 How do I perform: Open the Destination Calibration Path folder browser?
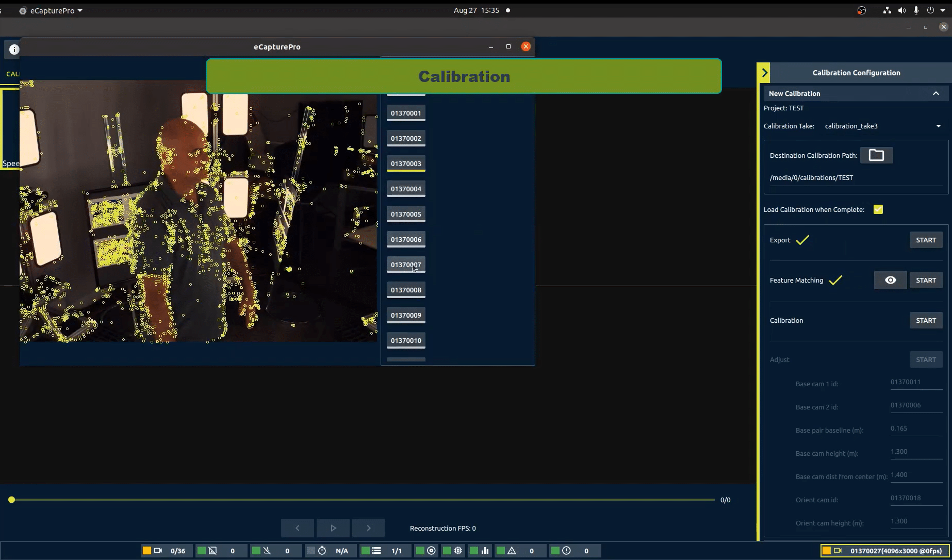click(877, 155)
